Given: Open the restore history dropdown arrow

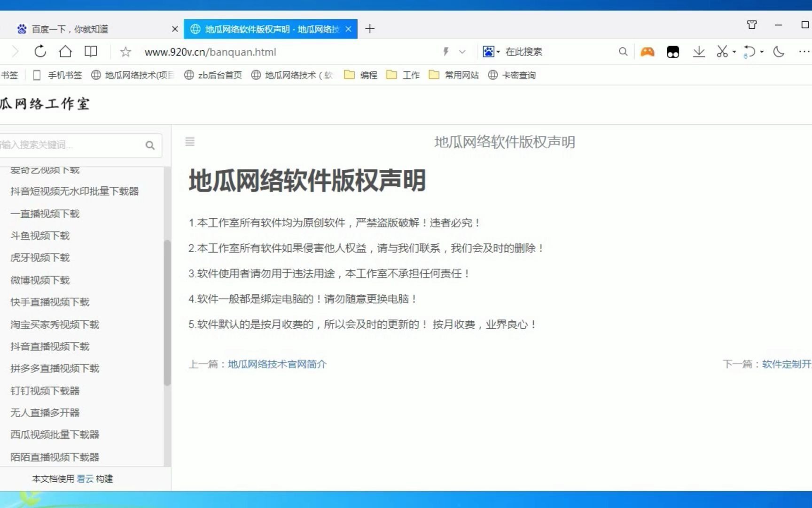Looking at the screenshot, I should (761, 52).
